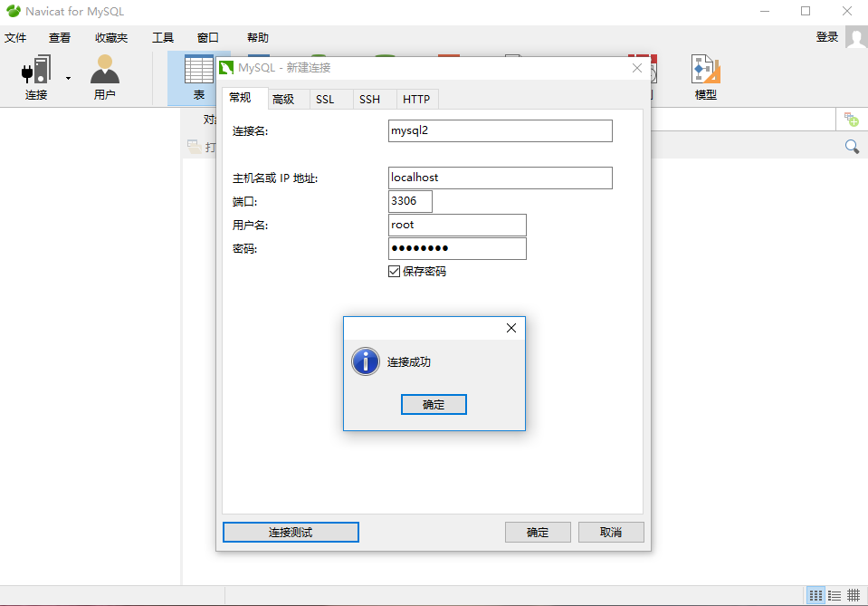Switch to the HTTP tab
Viewport: 868px width, 606px height.
tap(417, 99)
